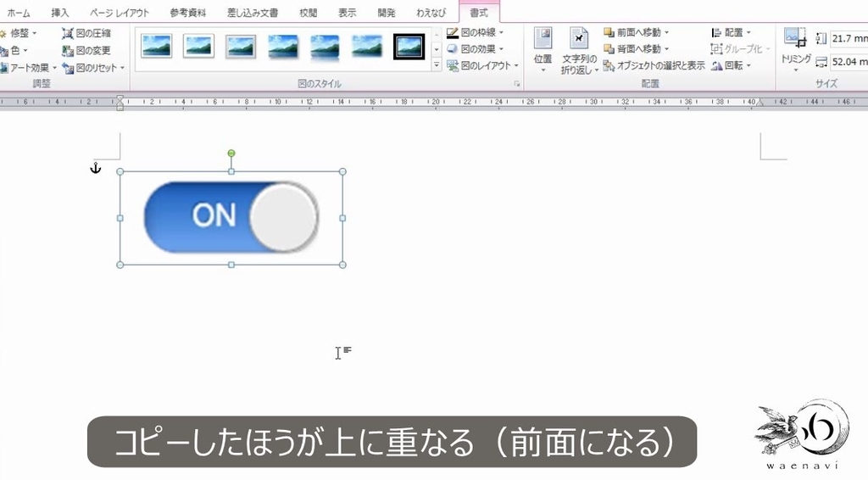Viewport: 868px width, 480px height.
Task: Open the 図のスタイル dialog launcher
Action: pyautogui.click(x=517, y=84)
